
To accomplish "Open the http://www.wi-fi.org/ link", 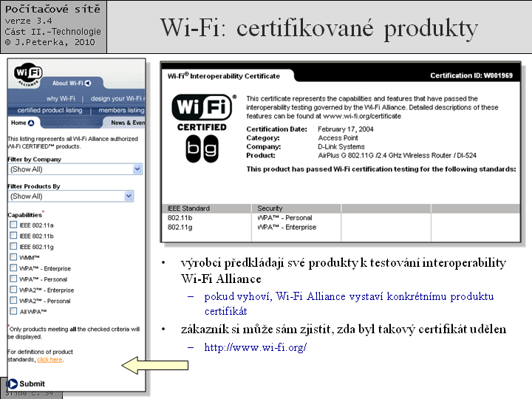I will point(256,347).
